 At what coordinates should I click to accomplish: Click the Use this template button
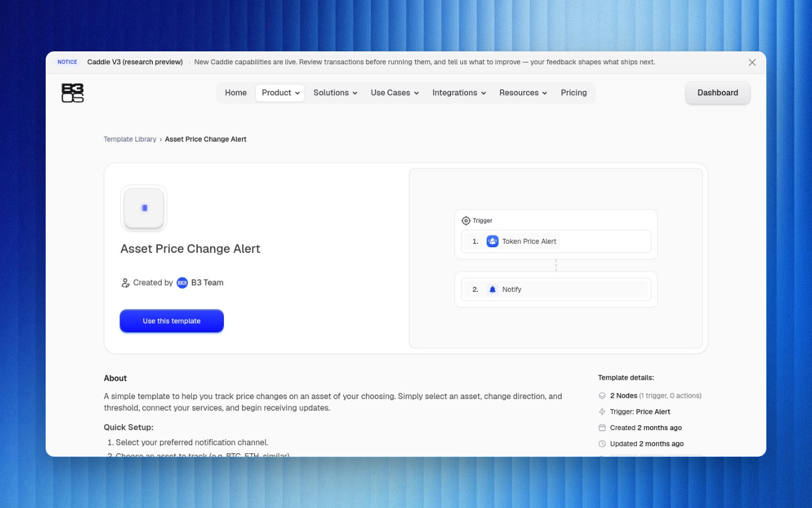171,321
